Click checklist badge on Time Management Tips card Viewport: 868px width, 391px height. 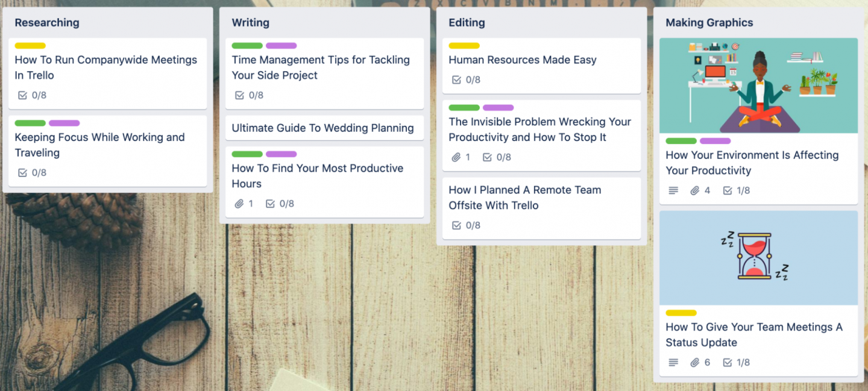[250, 95]
